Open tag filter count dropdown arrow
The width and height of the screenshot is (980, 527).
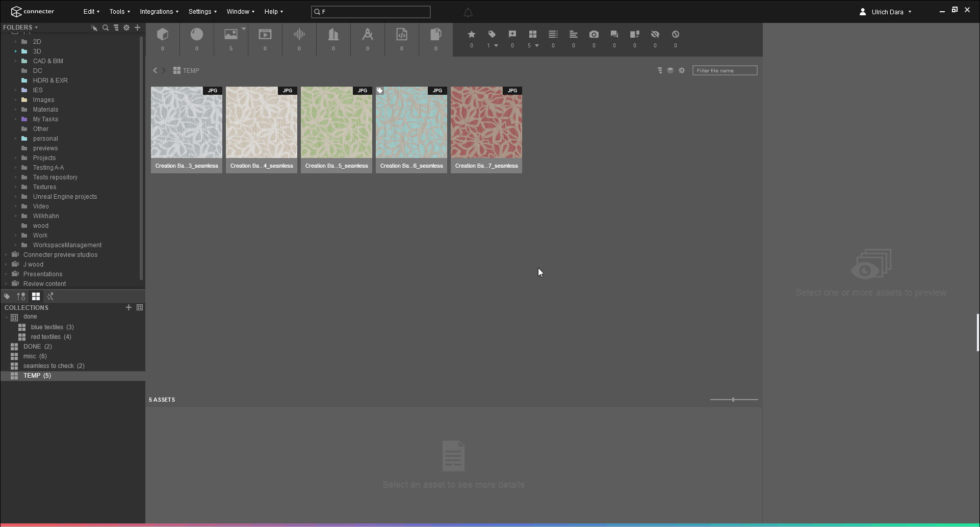point(496,45)
